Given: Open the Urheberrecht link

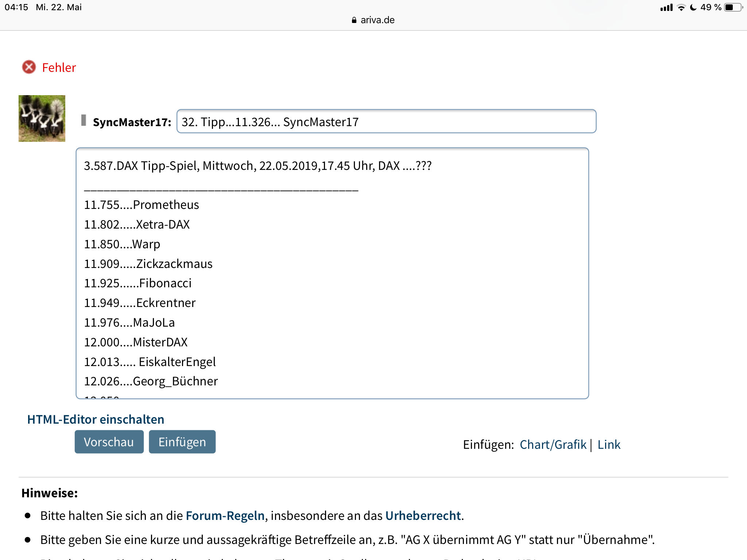Looking at the screenshot, I should click(x=423, y=516).
